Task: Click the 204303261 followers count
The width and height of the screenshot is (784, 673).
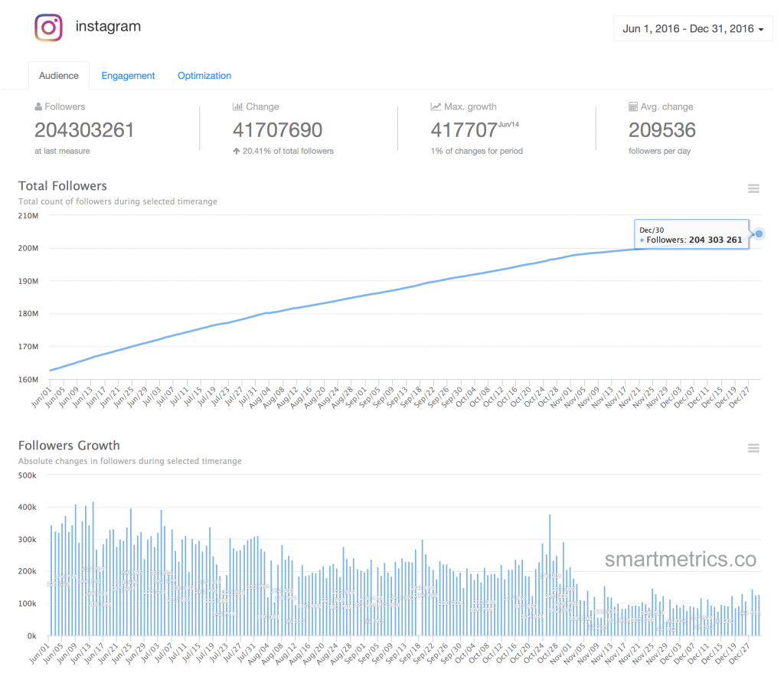Action: (84, 130)
